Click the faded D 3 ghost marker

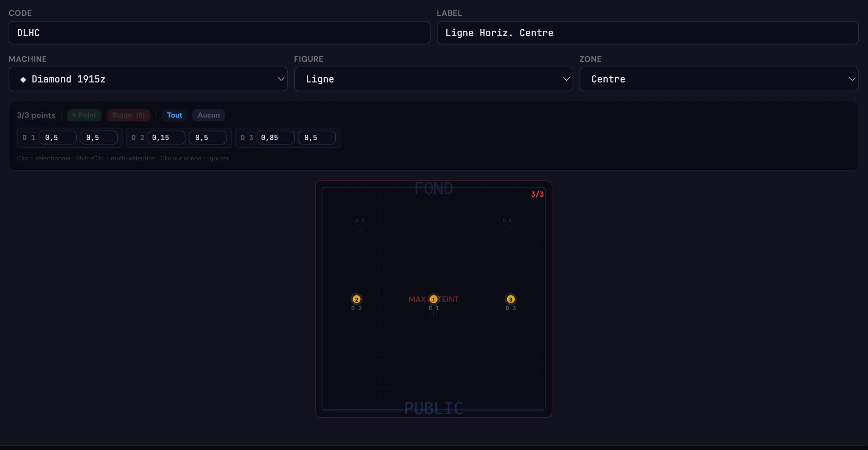(507, 225)
